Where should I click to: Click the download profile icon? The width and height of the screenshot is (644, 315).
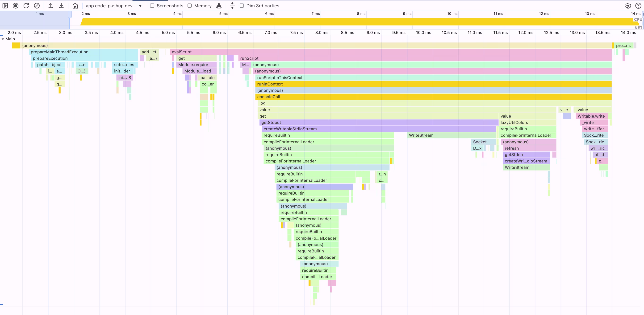coord(61,5)
